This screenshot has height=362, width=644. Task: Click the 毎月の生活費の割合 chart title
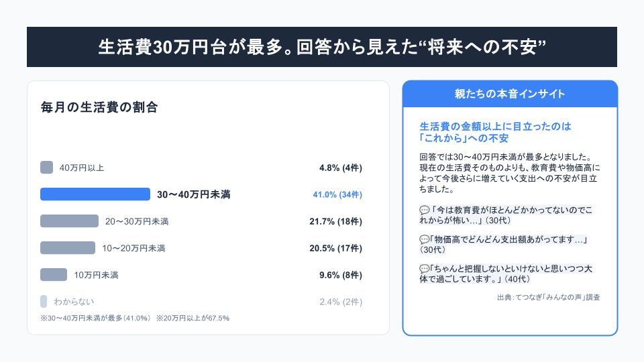(99, 107)
